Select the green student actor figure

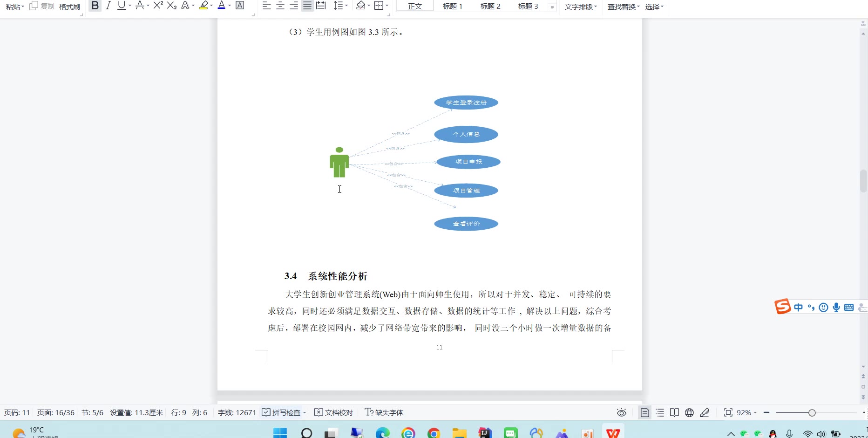339,162
